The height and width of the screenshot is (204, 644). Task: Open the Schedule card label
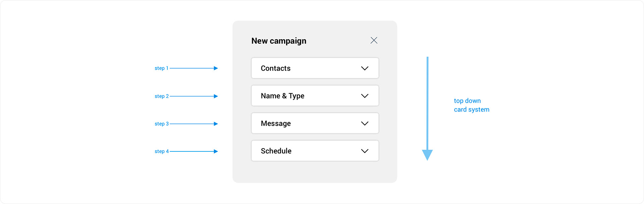click(276, 151)
